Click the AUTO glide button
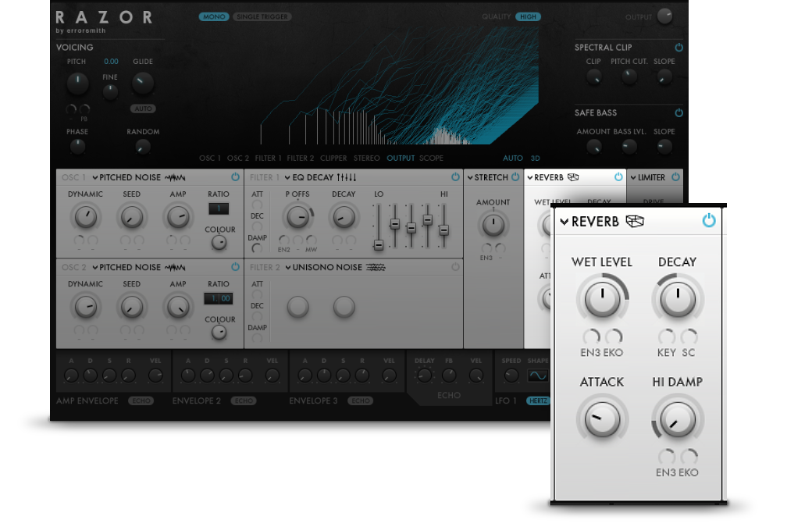Screen dimensions: 812x527 pyautogui.click(x=144, y=109)
